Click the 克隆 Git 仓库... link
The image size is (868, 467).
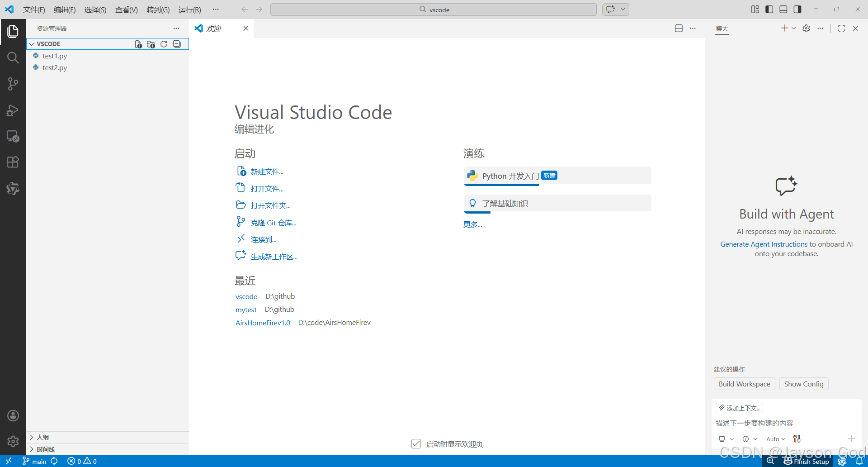pos(274,223)
